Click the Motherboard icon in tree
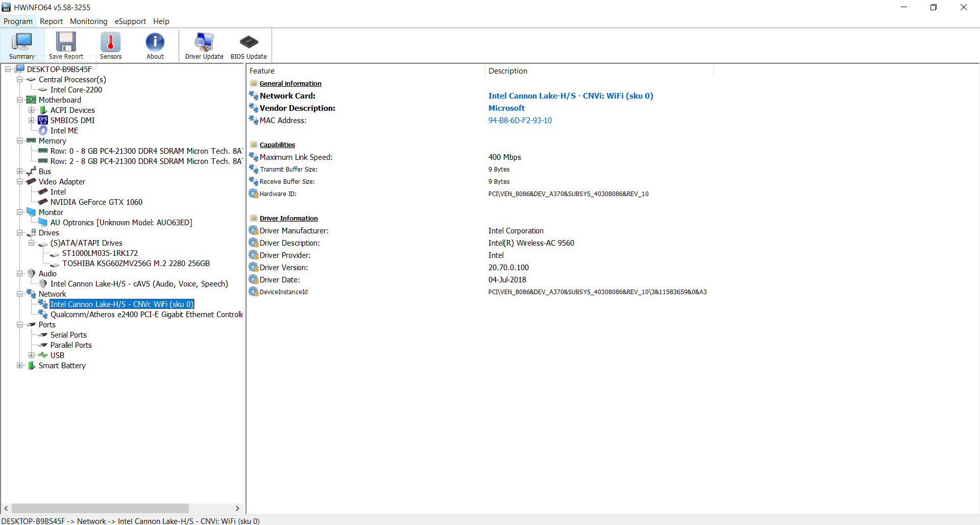The width and height of the screenshot is (980, 525). click(x=31, y=100)
